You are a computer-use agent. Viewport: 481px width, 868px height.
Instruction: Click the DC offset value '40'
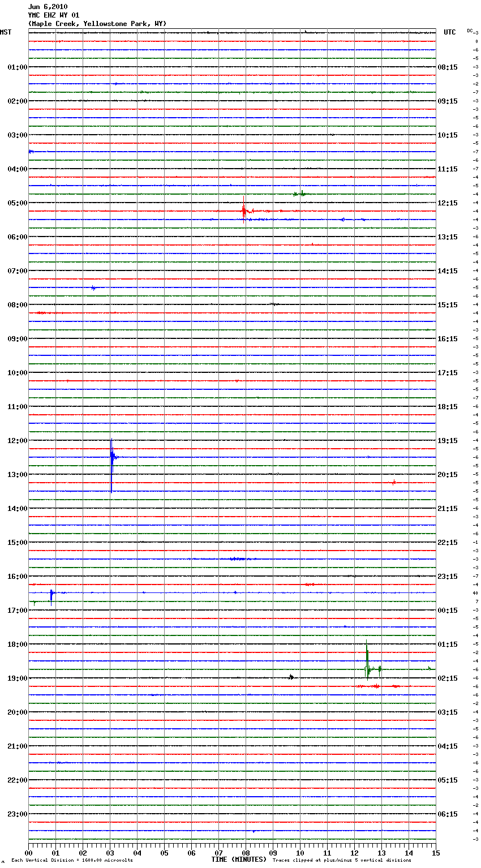pyautogui.click(x=475, y=593)
